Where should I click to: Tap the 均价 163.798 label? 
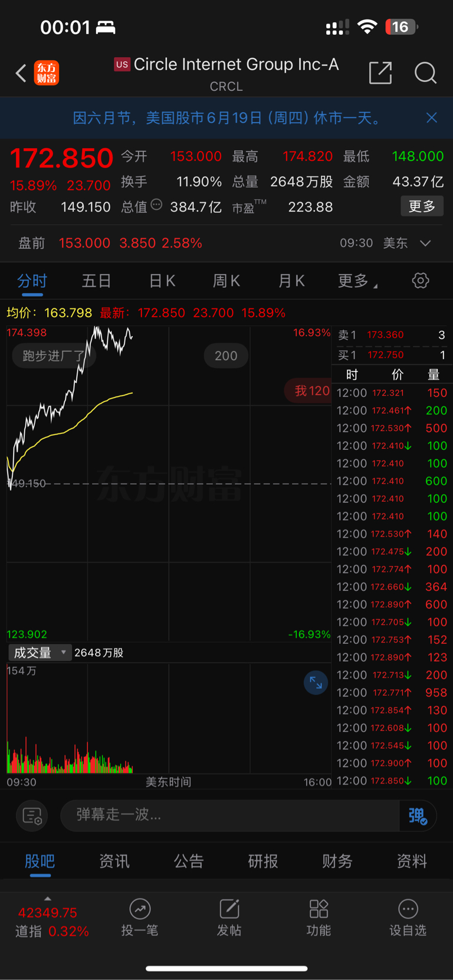[50, 313]
